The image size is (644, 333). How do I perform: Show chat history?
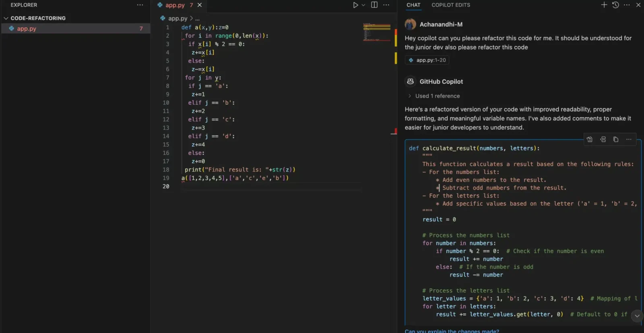[615, 5]
